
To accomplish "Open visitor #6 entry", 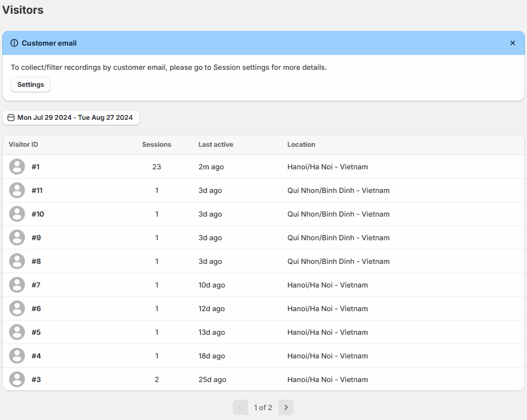I will [x=36, y=308].
